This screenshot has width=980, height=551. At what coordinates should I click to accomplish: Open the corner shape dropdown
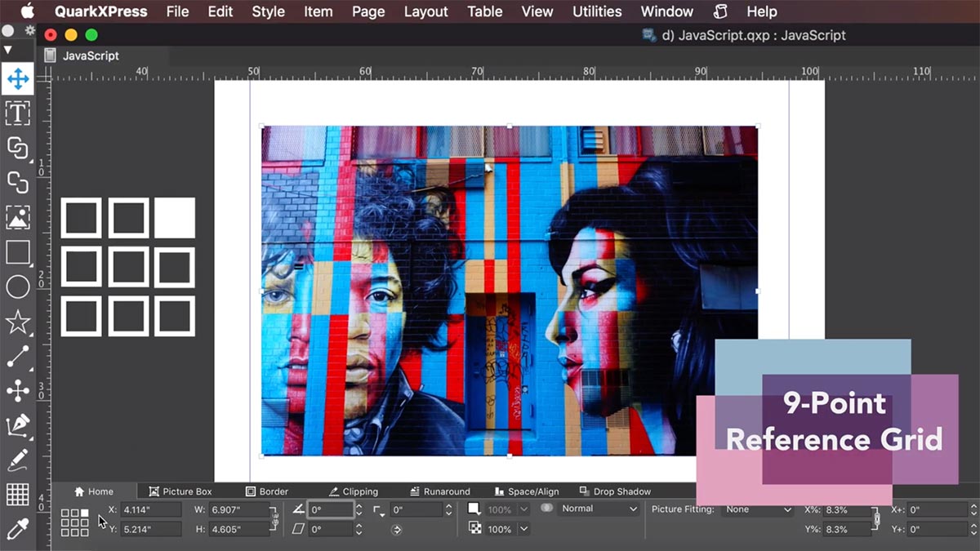(379, 510)
